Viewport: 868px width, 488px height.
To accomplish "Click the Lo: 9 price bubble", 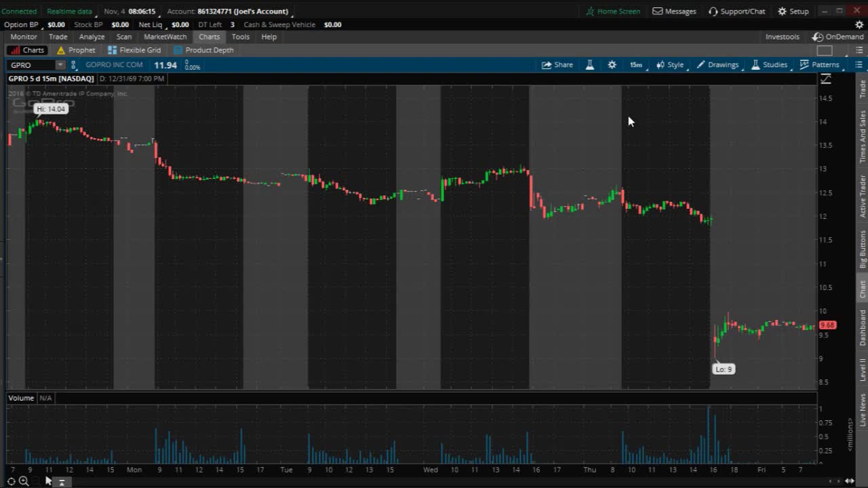I will [724, 369].
